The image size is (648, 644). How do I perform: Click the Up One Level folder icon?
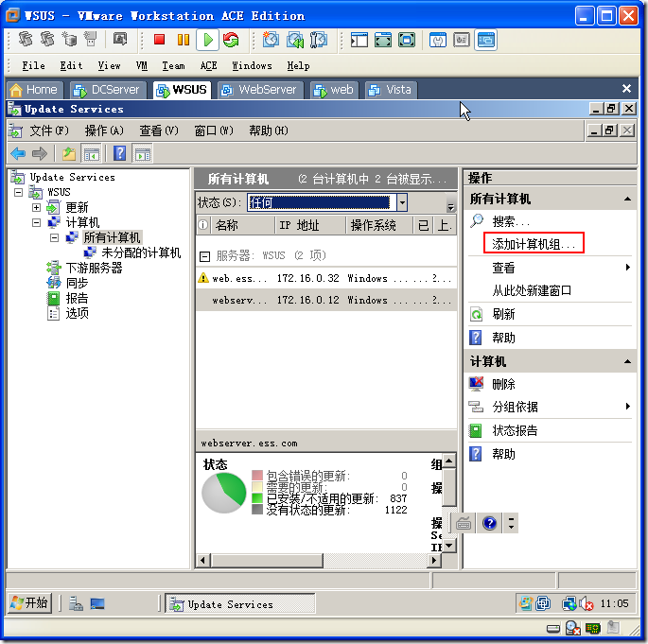(69, 153)
